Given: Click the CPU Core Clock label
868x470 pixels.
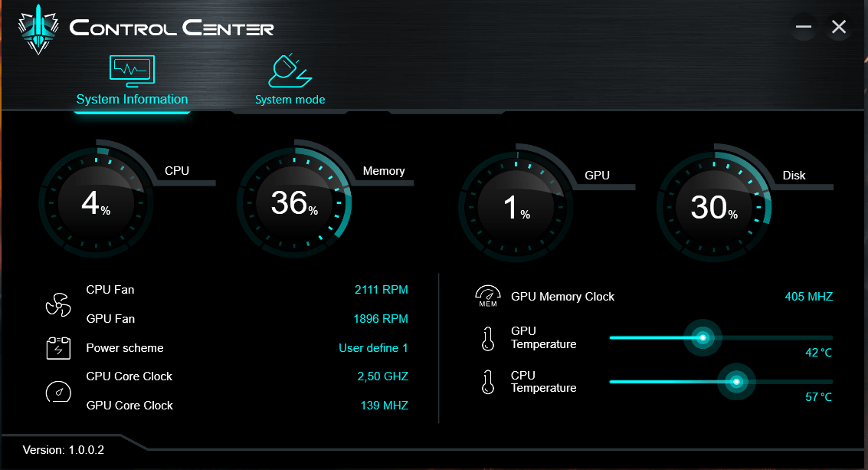Looking at the screenshot, I should point(129,376).
